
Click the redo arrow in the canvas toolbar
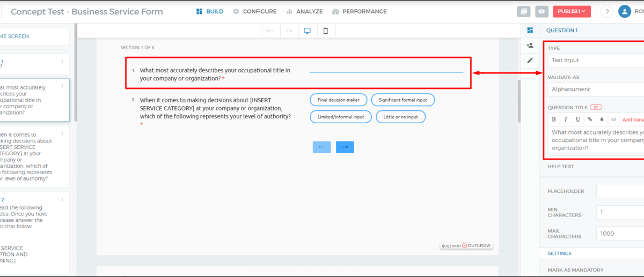pos(289,31)
